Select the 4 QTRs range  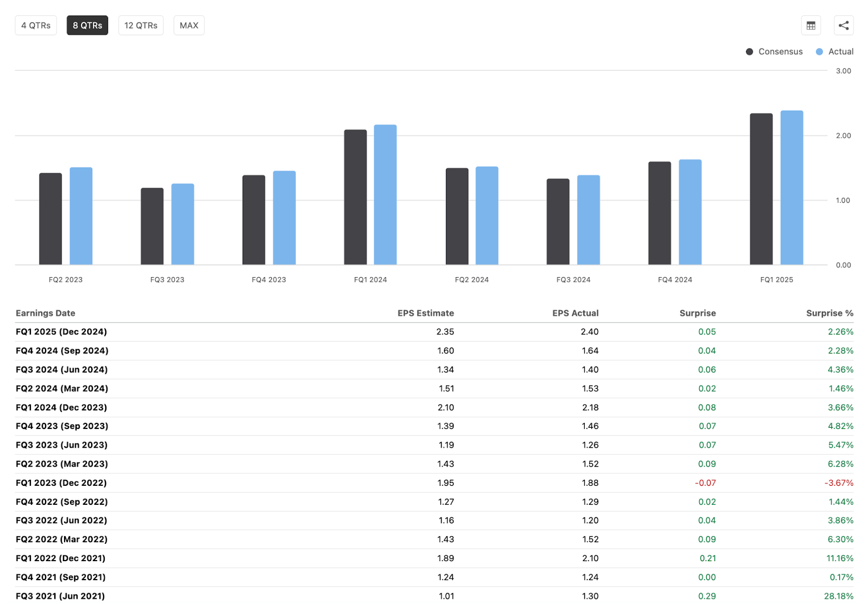click(36, 25)
